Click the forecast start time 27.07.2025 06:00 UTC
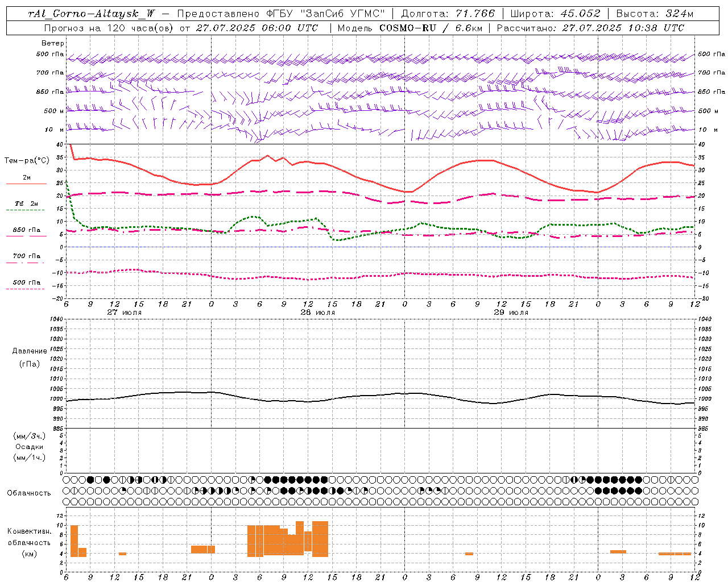The image size is (728, 582). click(257, 28)
